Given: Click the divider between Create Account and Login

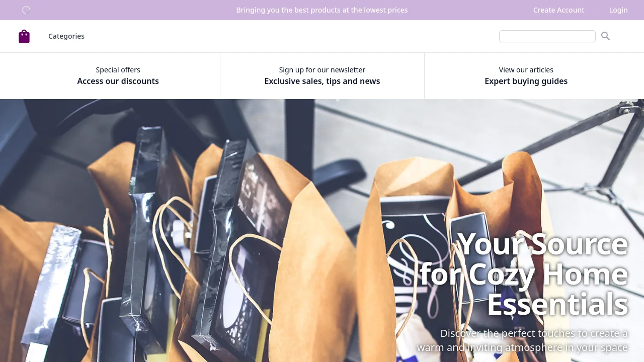Looking at the screenshot, I should (597, 10).
